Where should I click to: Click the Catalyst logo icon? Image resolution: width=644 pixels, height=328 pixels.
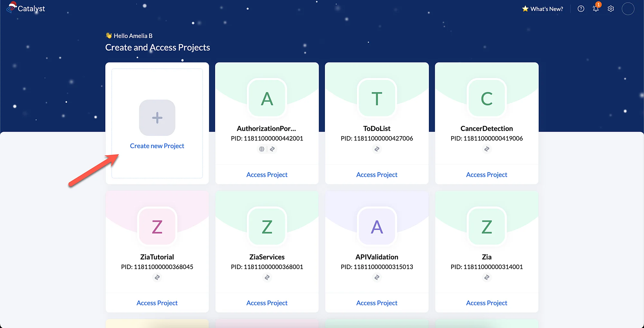coord(11,7)
